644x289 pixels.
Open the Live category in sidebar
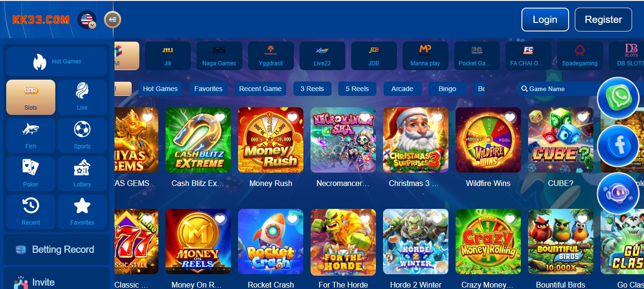click(x=82, y=97)
